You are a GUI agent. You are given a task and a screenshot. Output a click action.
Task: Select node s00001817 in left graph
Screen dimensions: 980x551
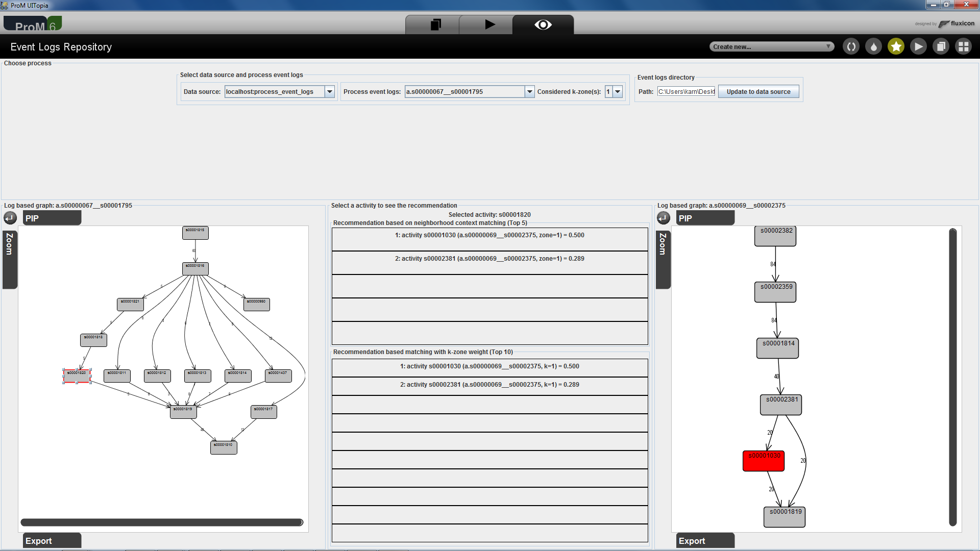[x=264, y=412]
